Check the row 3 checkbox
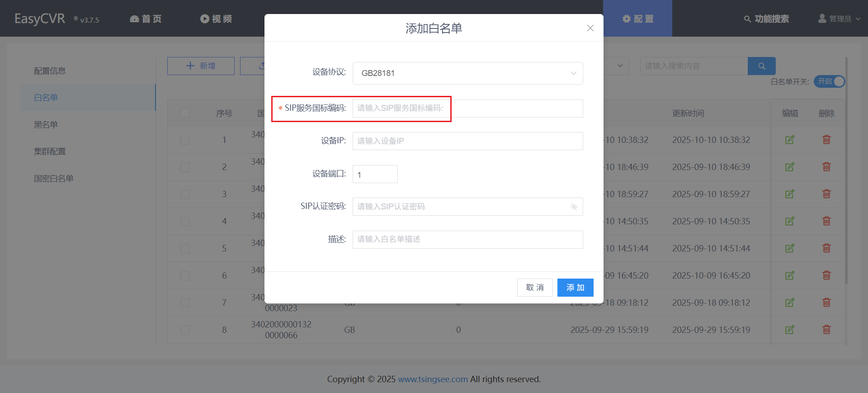This screenshot has width=868, height=393. (185, 194)
